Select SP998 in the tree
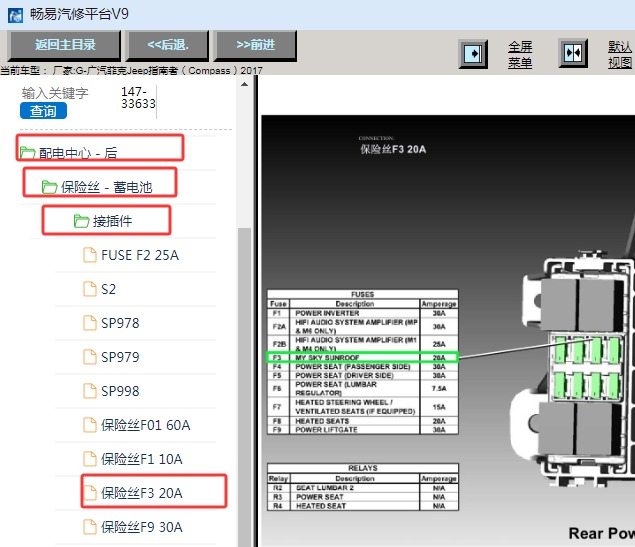The width and height of the screenshot is (635, 547). (120, 391)
